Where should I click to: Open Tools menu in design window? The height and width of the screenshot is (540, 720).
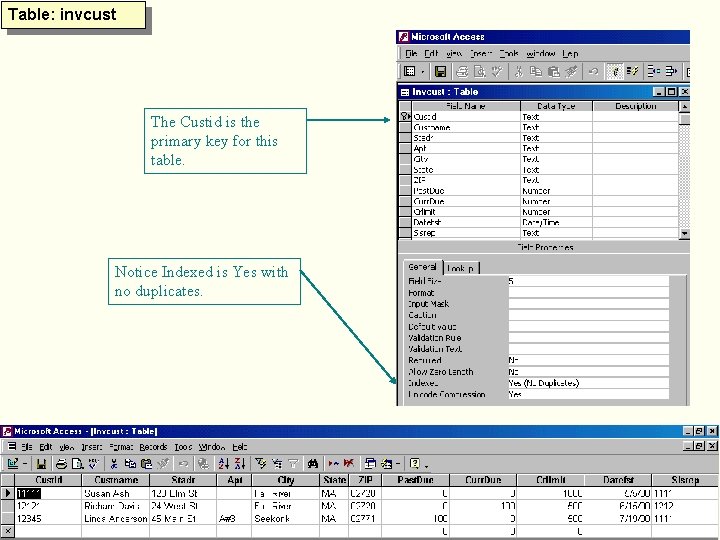(508, 54)
